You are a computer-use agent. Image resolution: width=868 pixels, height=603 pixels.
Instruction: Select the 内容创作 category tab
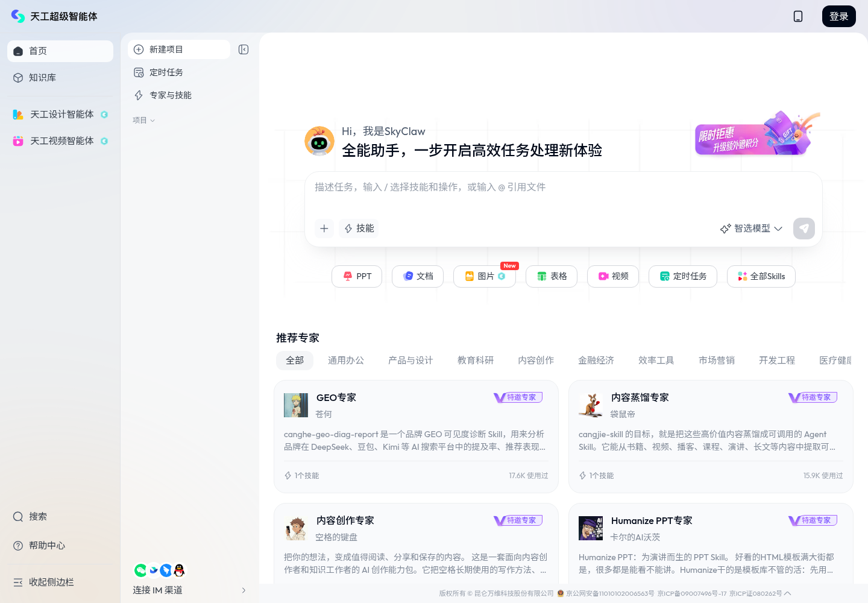536,361
